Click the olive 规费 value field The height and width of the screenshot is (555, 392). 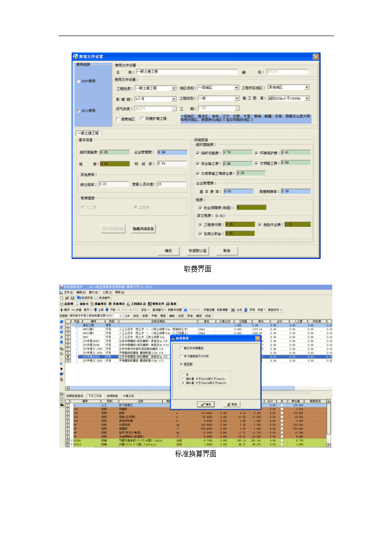(115, 164)
